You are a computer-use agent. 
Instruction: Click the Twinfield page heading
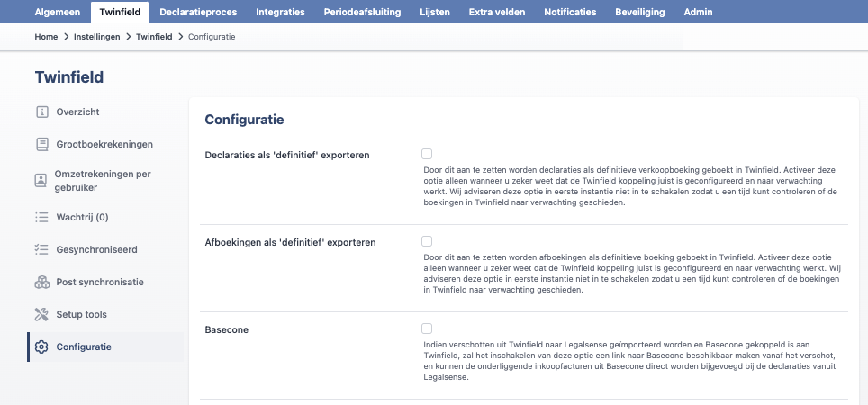[69, 76]
